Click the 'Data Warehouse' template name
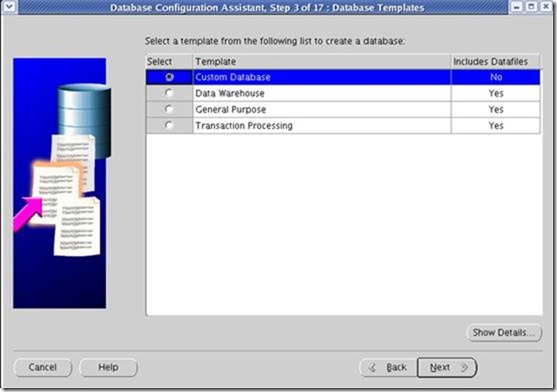This screenshot has height=392, width=557. coord(230,93)
